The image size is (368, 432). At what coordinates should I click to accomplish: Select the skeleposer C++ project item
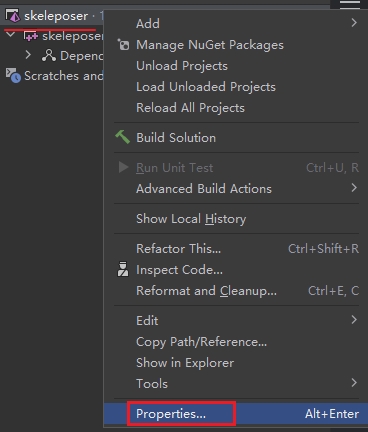(73, 36)
